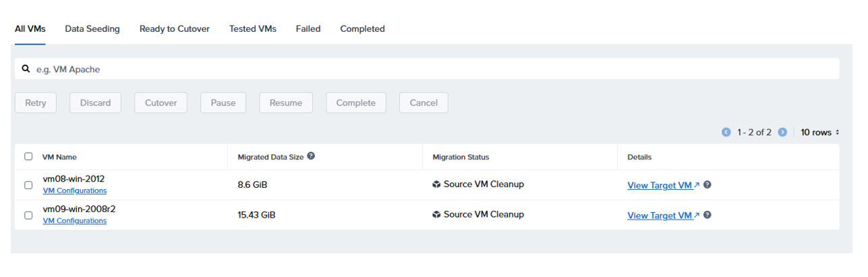Click Source VM Cleanup icon for vm09-win-2008r2

click(x=436, y=215)
